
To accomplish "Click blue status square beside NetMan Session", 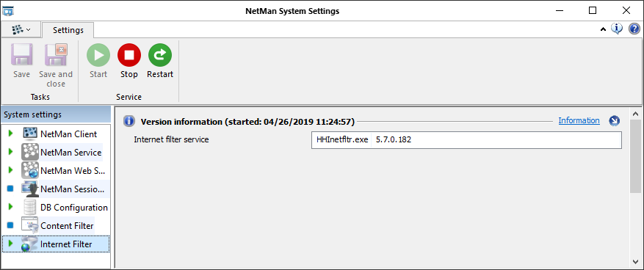I will tap(11, 189).
